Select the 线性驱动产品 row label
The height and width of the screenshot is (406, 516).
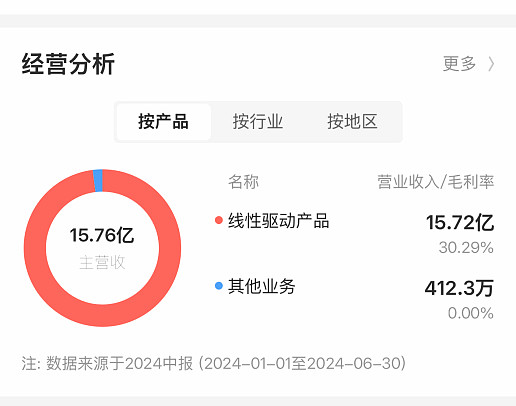(x=279, y=221)
